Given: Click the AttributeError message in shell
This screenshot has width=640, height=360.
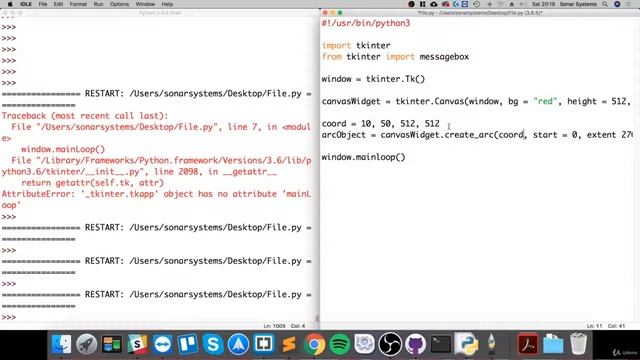Looking at the screenshot, I should coord(156,200).
